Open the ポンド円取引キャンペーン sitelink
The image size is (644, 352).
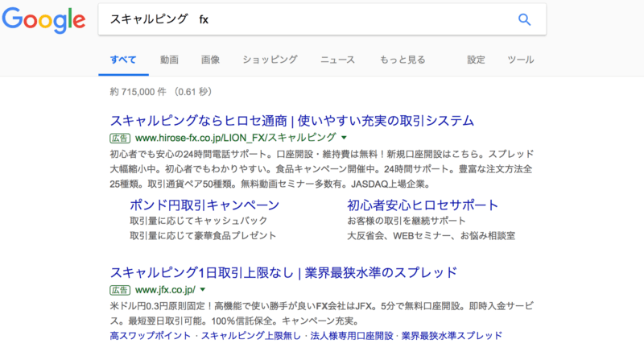point(204,205)
